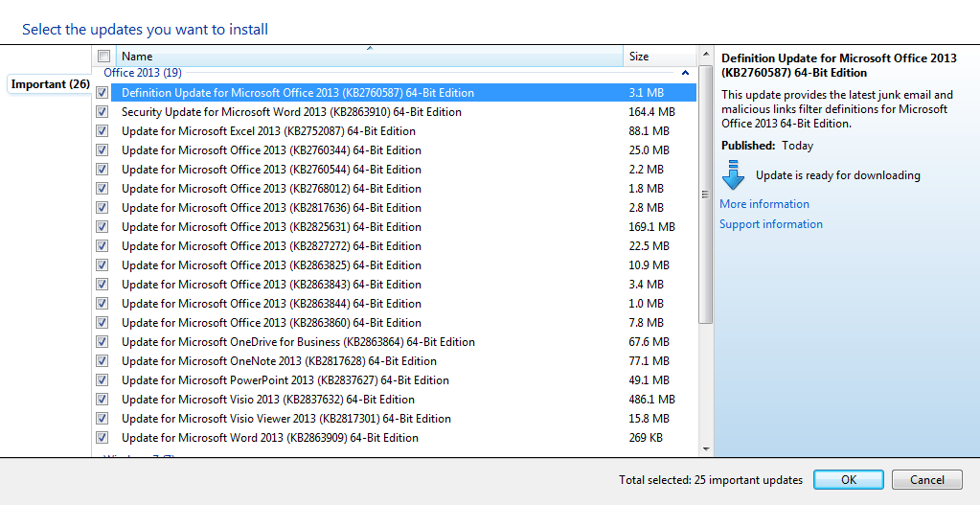Image resolution: width=980 pixels, height=505 pixels.
Task: Click the 169.1 MB size value
Action: (651, 227)
